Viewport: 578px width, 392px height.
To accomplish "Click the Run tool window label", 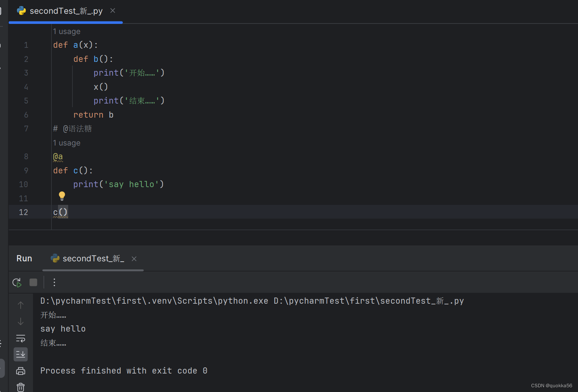I will point(24,258).
